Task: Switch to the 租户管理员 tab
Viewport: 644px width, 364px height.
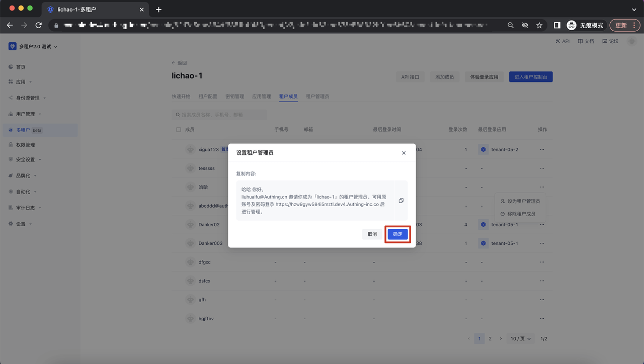Action: 317,97
